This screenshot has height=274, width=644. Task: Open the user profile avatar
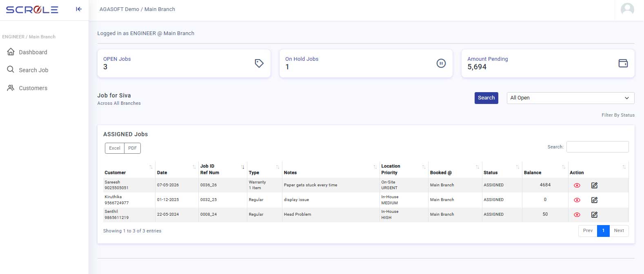627,9
